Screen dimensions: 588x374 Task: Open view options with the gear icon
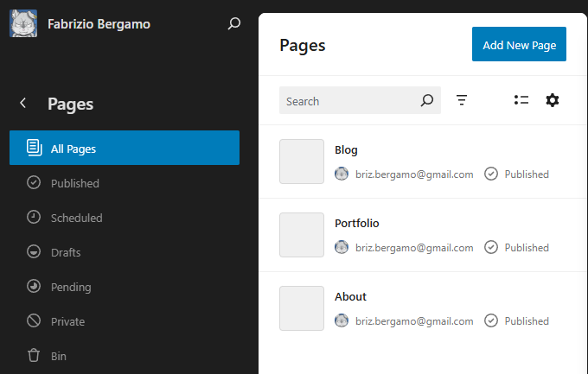tap(552, 100)
